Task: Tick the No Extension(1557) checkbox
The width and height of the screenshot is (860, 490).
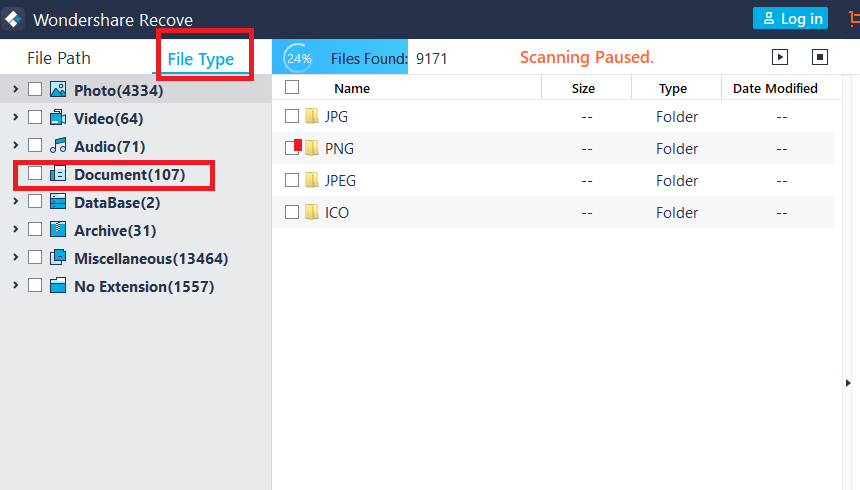Action: pyautogui.click(x=35, y=285)
